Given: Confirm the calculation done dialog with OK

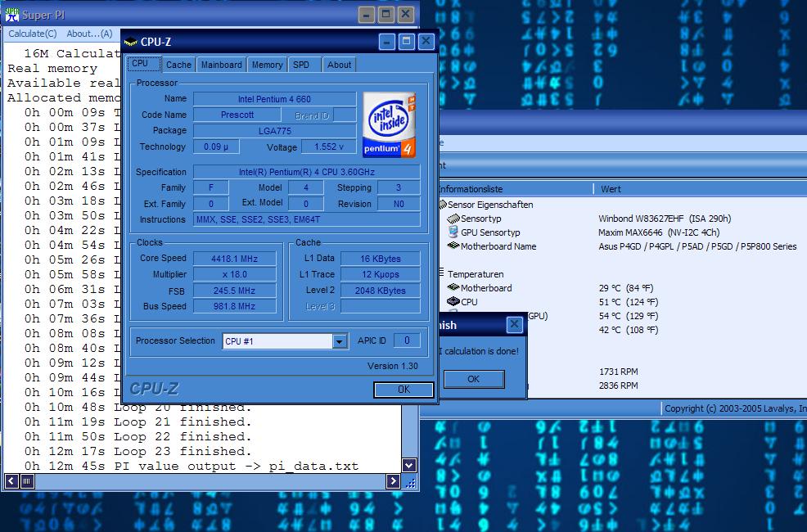Looking at the screenshot, I should coord(474,379).
